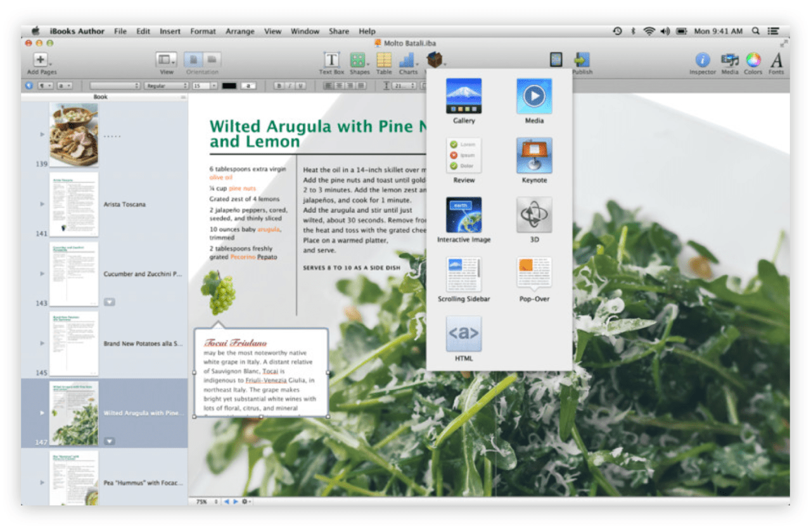Screen dimensions: 811x532
Task: Open the Insert menu
Action: [170, 30]
